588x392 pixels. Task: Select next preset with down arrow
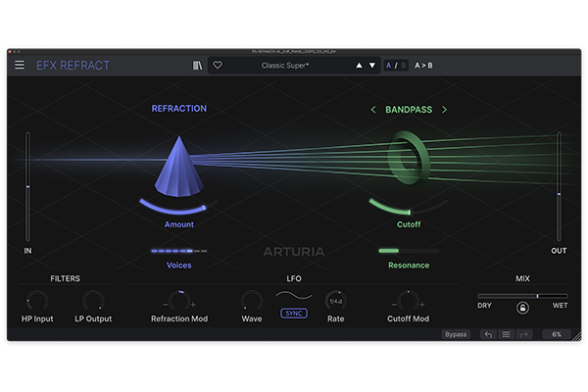[x=371, y=66]
